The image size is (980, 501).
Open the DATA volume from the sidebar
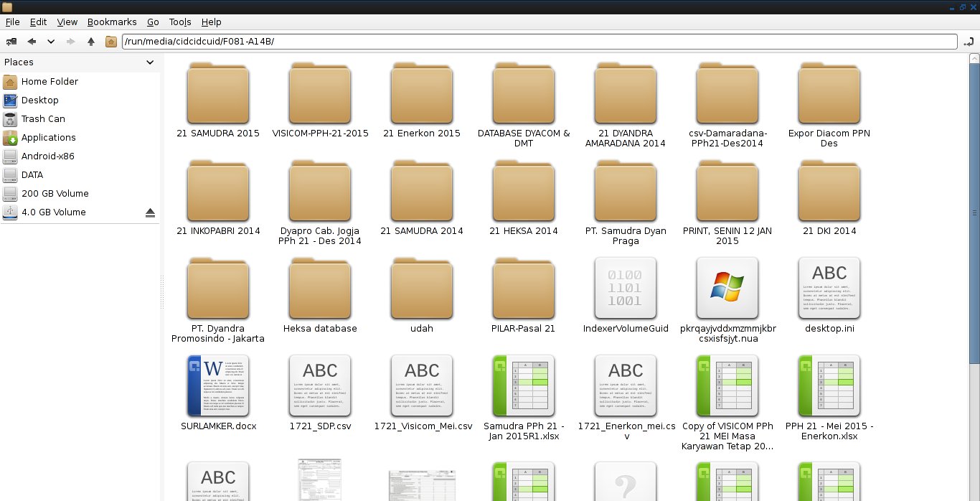click(33, 174)
